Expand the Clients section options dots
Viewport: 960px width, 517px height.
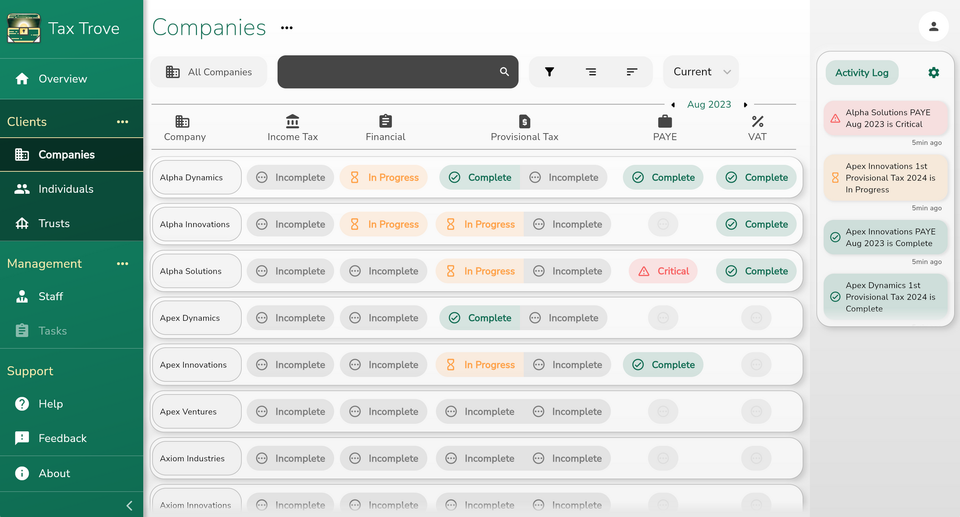[x=122, y=121]
